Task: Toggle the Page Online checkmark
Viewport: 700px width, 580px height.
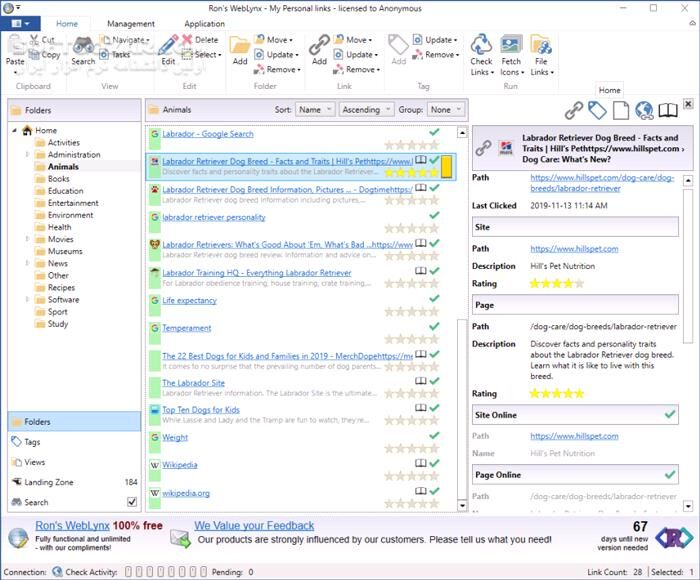Action: point(669,474)
